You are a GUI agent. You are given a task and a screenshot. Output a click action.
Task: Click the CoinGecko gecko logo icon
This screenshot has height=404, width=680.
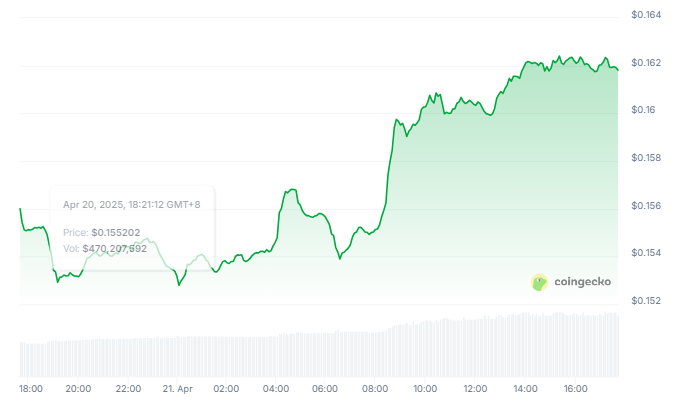point(539,283)
